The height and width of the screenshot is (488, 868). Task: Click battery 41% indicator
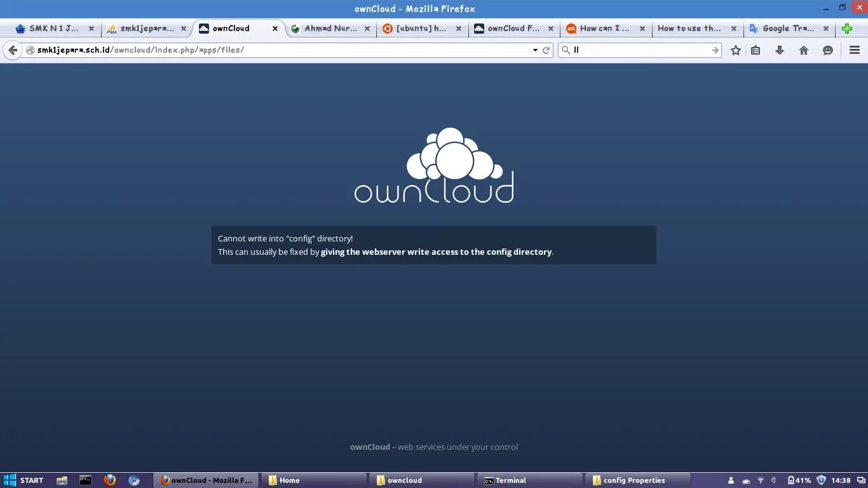click(799, 480)
